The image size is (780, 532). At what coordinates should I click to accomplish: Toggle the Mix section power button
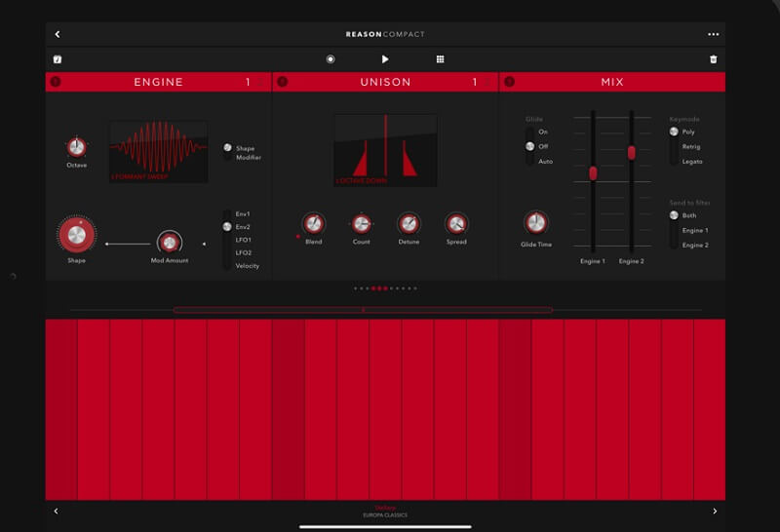click(x=509, y=82)
